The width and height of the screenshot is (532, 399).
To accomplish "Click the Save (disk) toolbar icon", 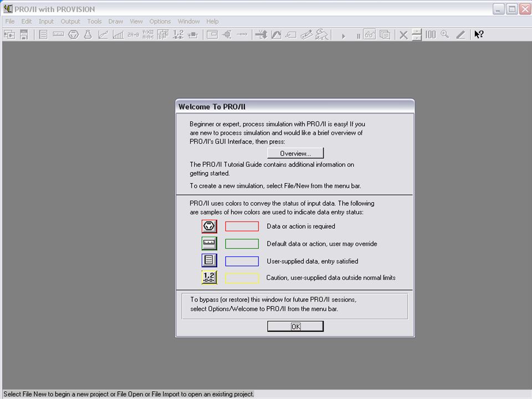I will pyautogui.click(x=24, y=34).
